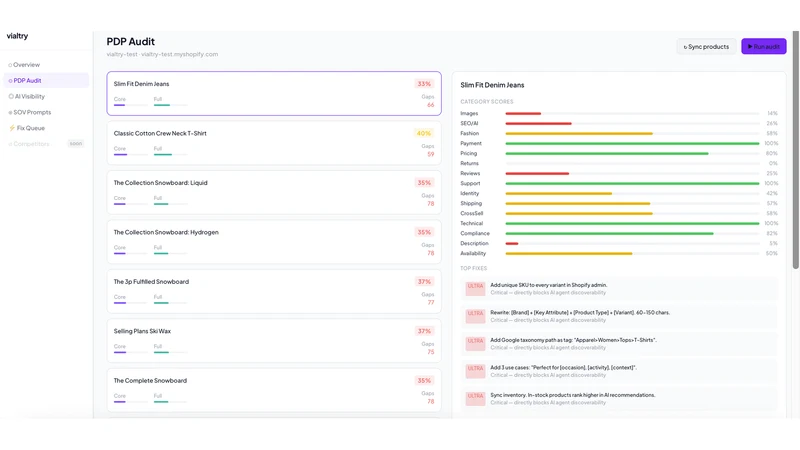Image resolution: width=800 pixels, height=450 pixels.
Task: Open Classic Cotton Crew Neck T-Shirt card
Action: pos(274,143)
